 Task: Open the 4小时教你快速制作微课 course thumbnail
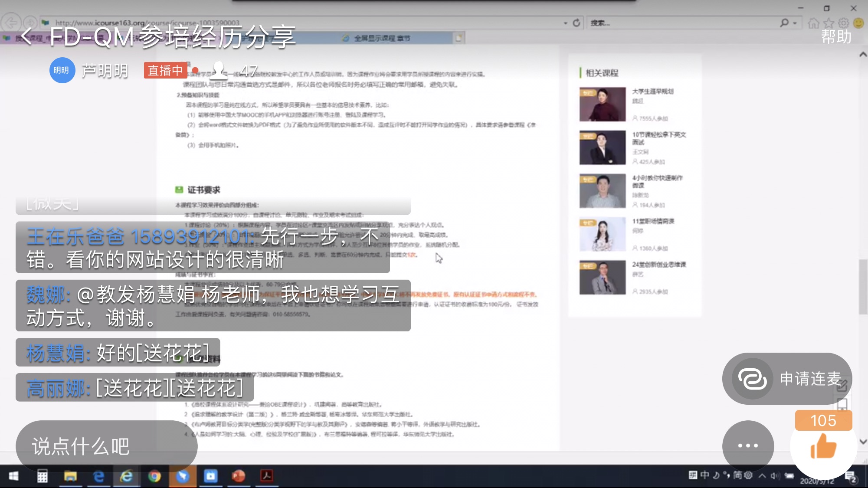click(603, 191)
